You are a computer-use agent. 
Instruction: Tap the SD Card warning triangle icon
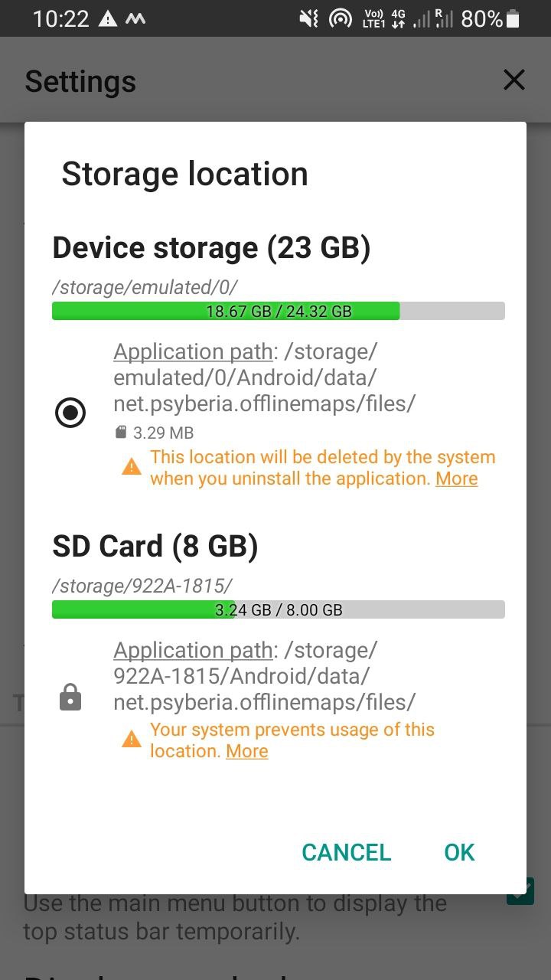(132, 739)
